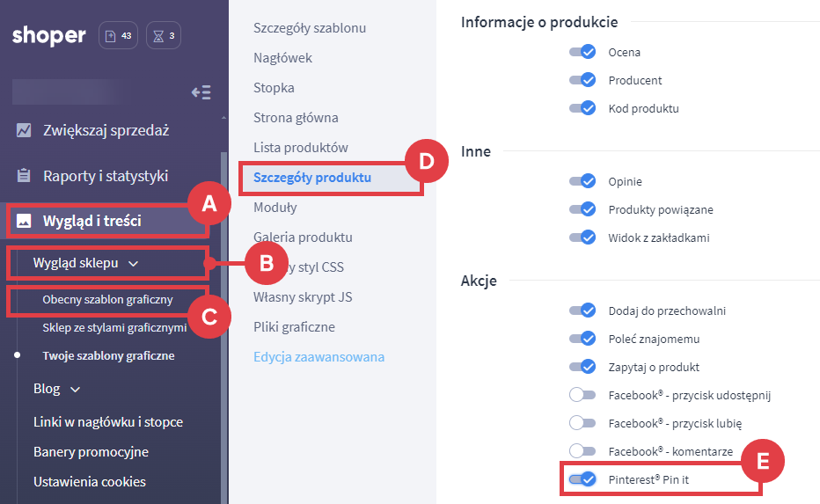Screen dimensions: 820x504
Task: Enable Facebook przycisk udostępnij toggle
Action: [583, 395]
